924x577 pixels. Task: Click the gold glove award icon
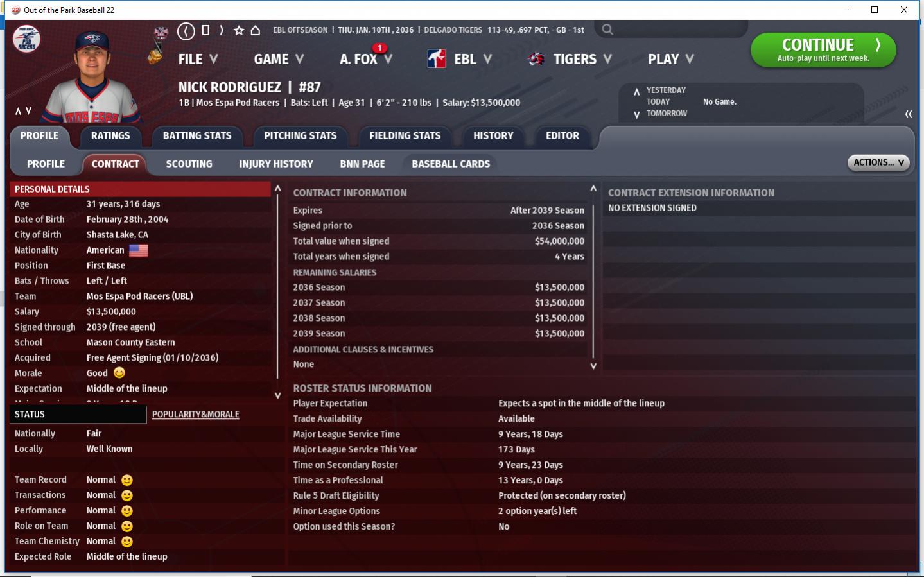click(x=155, y=56)
